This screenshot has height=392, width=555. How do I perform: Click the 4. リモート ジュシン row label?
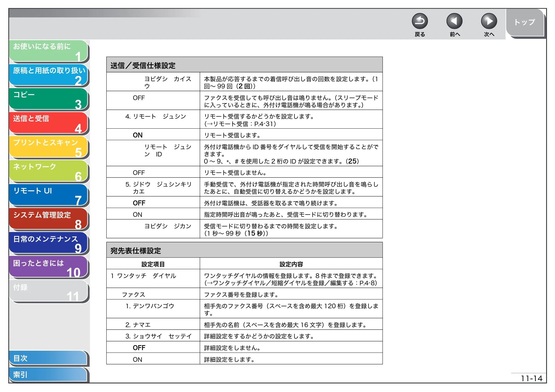click(x=156, y=116)
